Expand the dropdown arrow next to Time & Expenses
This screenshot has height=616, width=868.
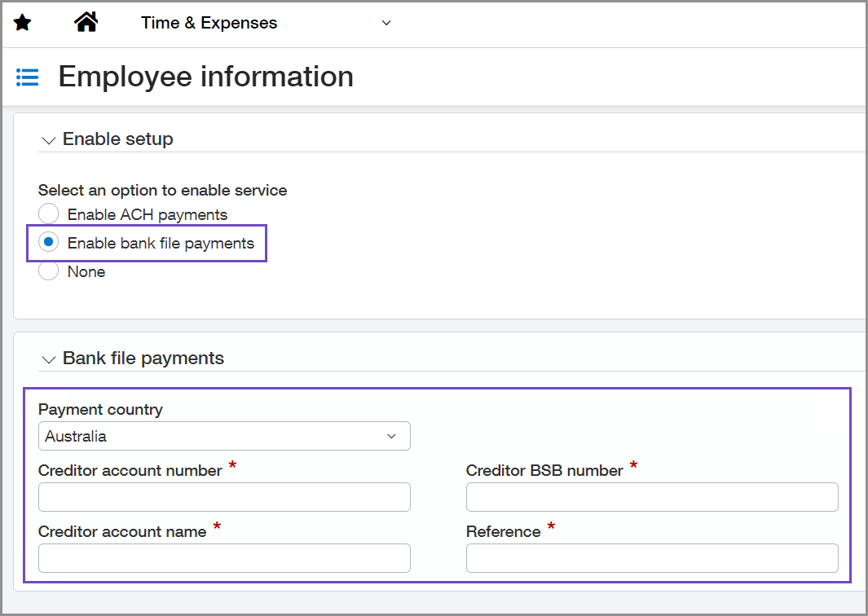[386, 23]
